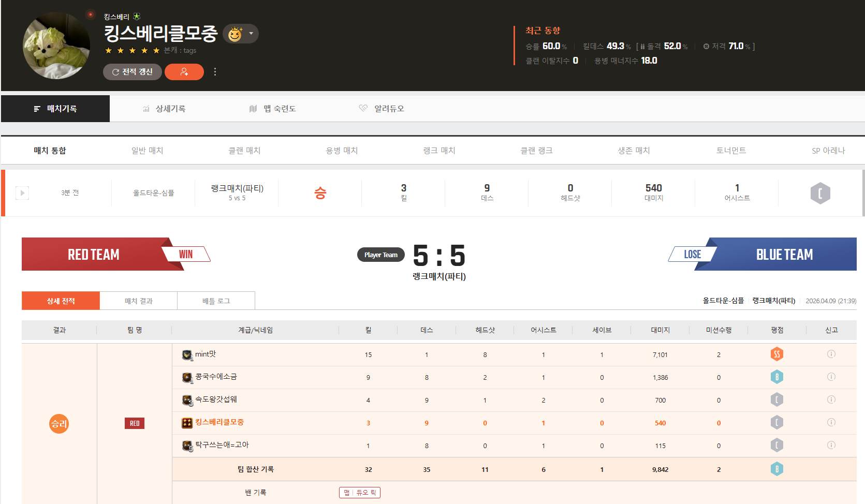Viewport: 865px width, 504px height.
Task: Click report icon for 콩국수에소금 row
Action: pos(831,377)
